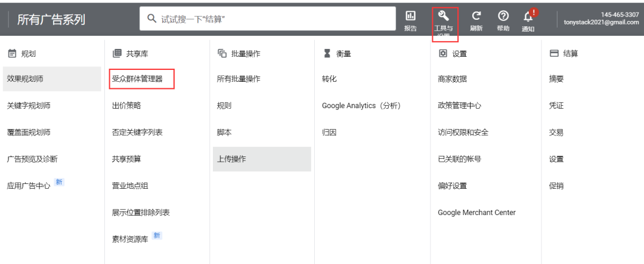This screenshot has height=264, width=644.
Task: Open 素材资源库
Action: point(130,240)
